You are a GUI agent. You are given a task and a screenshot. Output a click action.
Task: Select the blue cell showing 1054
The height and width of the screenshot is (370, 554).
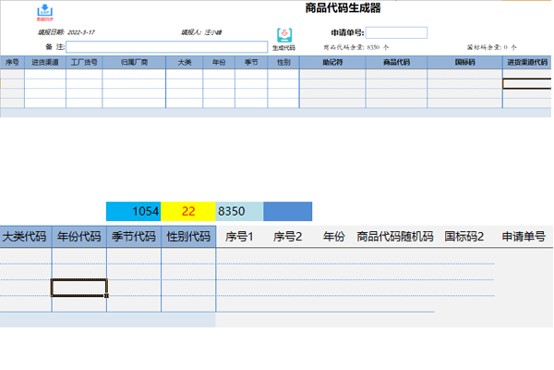tap(133, 211)
